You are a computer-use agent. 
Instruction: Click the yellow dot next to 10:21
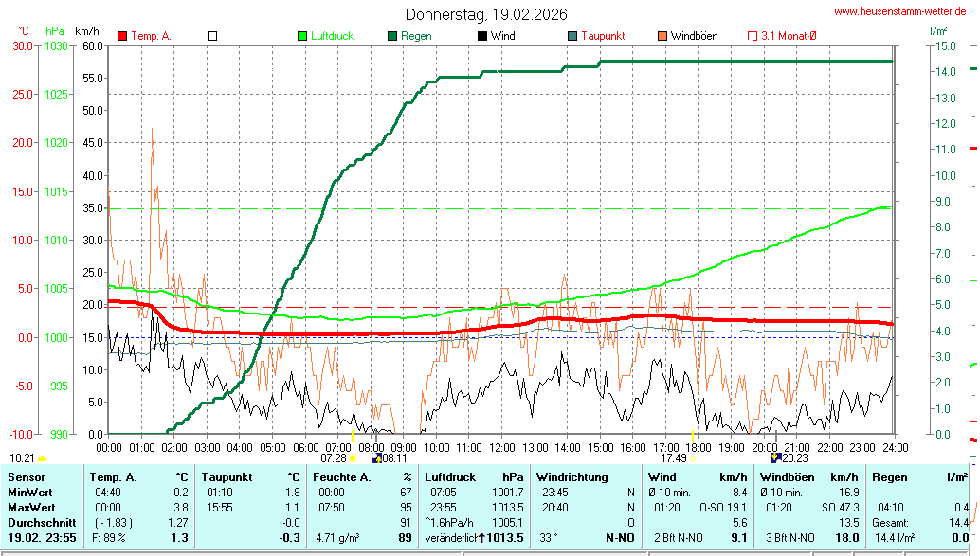click(x=42, y=458)
